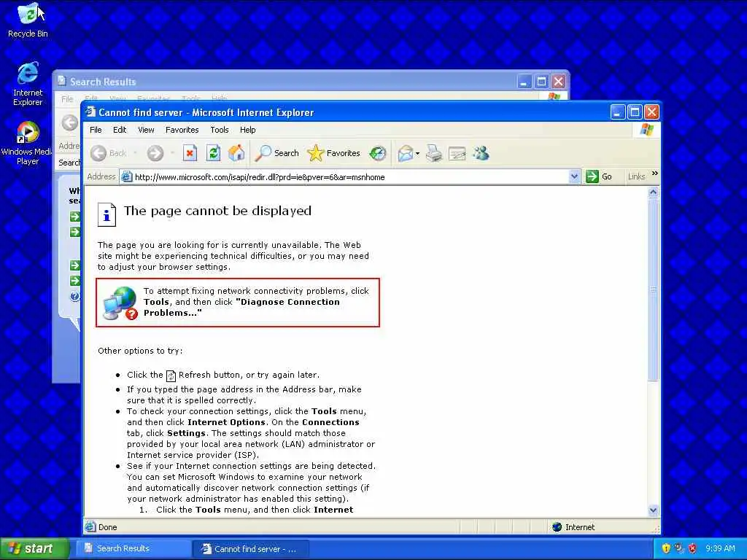This screenshot has width=747, height=560.
Task: Click the network diagnose globe icon
Action: tap(120, 303)
